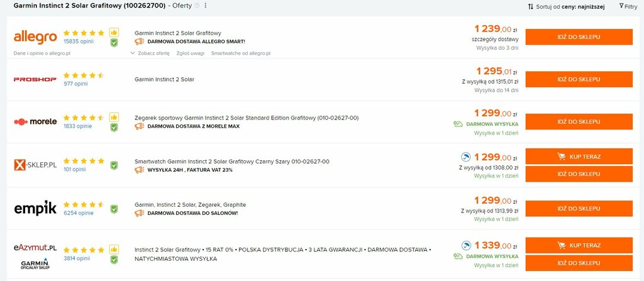Click the Proshop store logo

pyautogui.click(x=35, y=79)
